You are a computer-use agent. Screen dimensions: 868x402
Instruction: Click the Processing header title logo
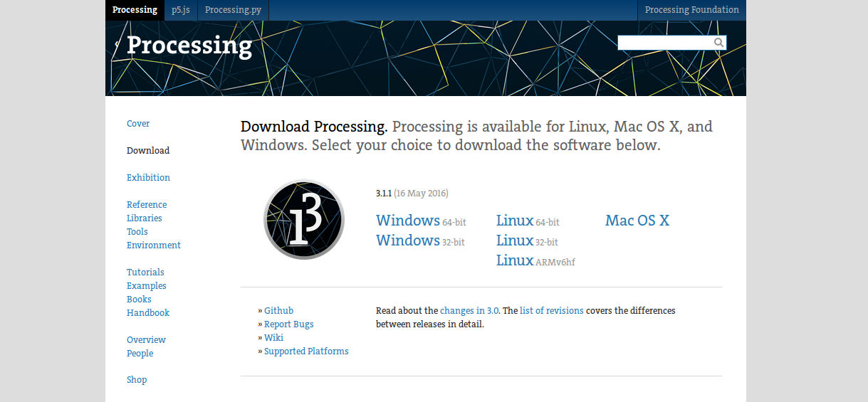tap(189, 46)
